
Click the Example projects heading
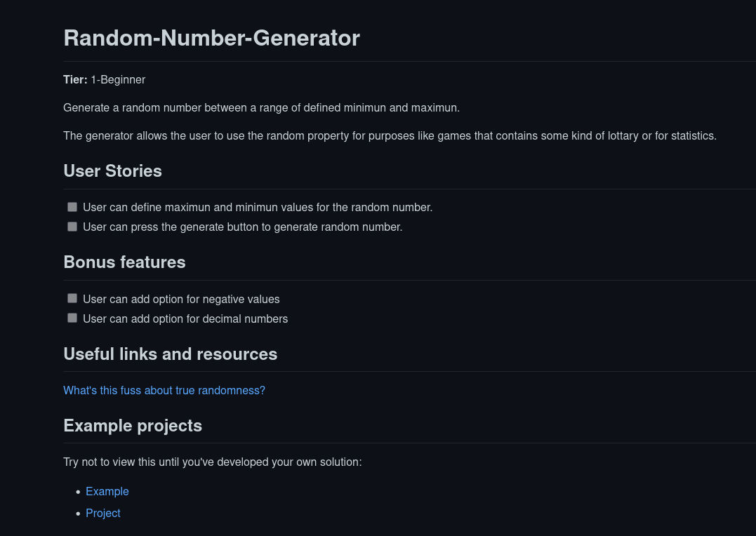(x=133, y=426)
